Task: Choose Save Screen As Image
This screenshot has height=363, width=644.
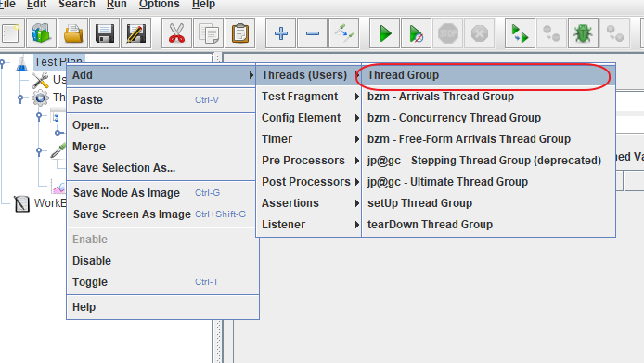Action: coord(162,214)
